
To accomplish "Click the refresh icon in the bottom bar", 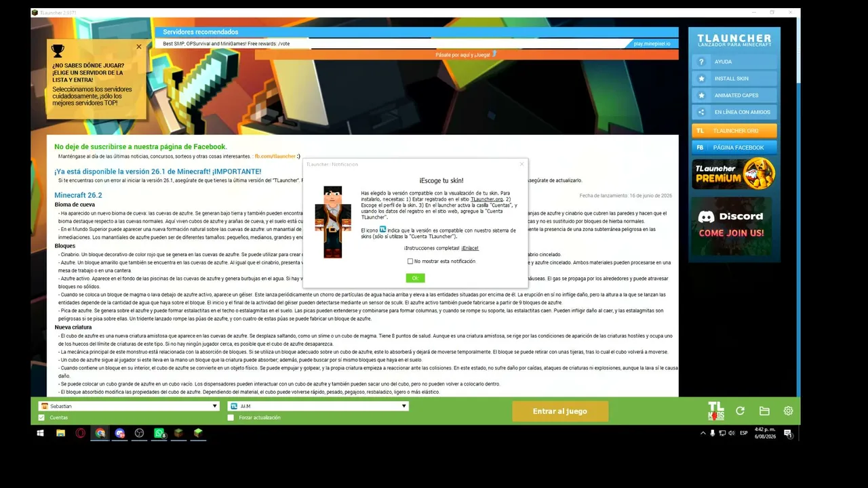I will (741, 411).
